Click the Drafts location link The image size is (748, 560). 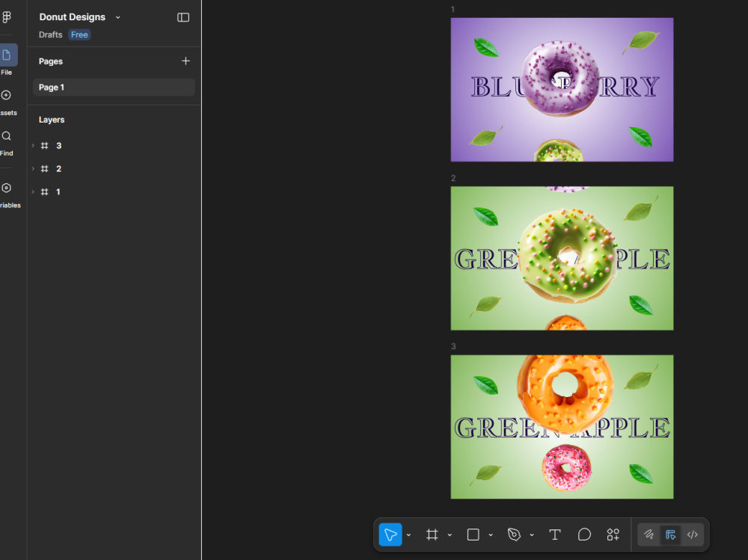[x=51, y=35]
